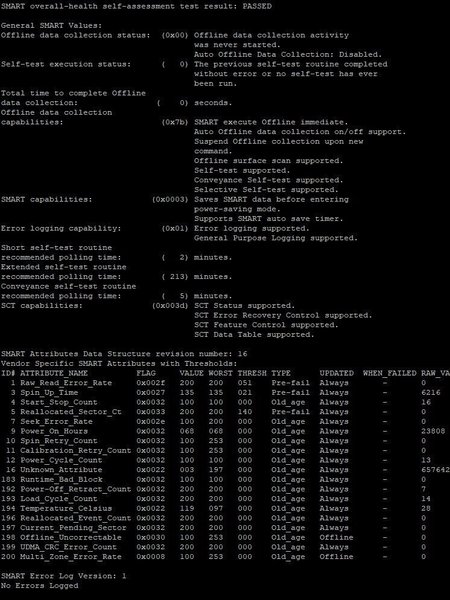Image resolution: width=450 pixels, height=600 pixels.
Task: Click the WHEN_FAILED column header
Action: 390,373
